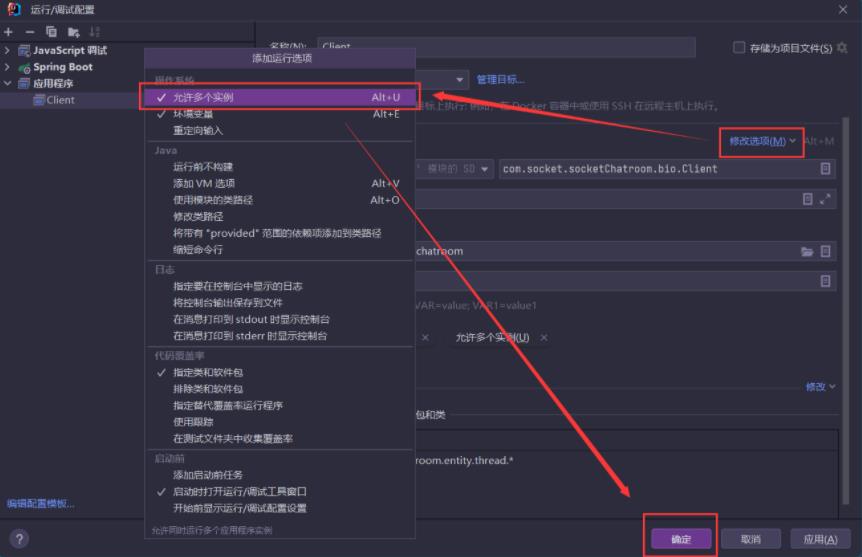Click the Spring Boot leaf icon

(24, 68)
